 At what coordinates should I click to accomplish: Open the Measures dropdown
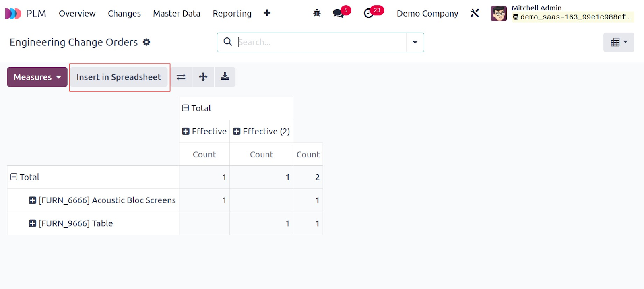coord(37,77)
